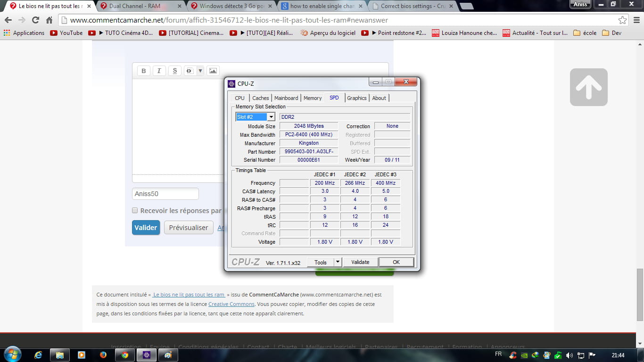
Task: Click the Validate button in CPU-Z
Action: click(360, 262)
